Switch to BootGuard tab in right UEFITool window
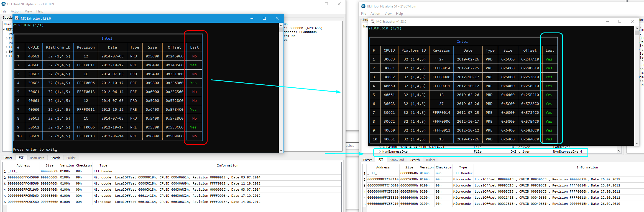644x212 pixels. (397, 160)
